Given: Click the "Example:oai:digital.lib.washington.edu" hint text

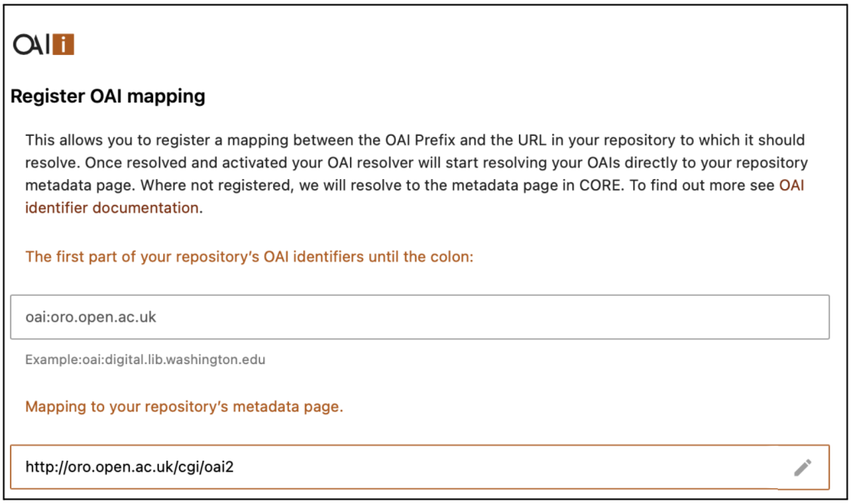Looking at the screenshot, I should coord(145,360).
